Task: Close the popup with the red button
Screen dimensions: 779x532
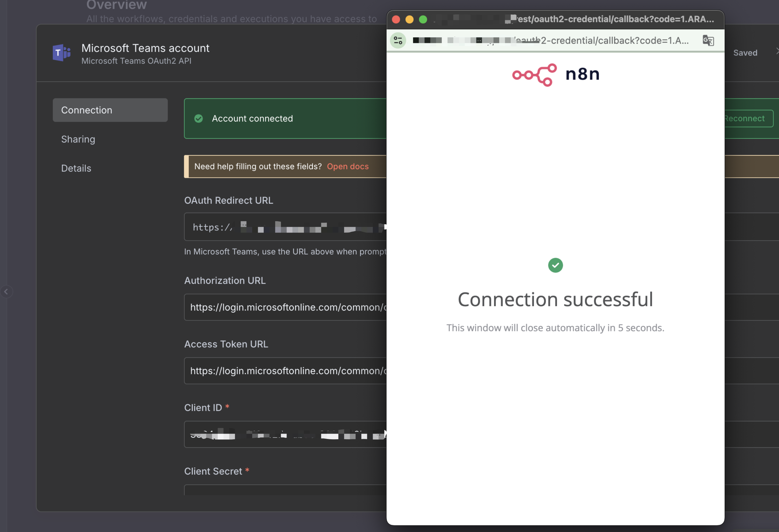Action: pyautogui.click(x=396, y=20)
